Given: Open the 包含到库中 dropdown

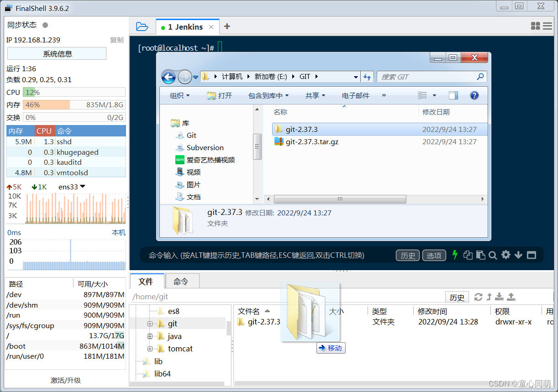Looking at the screenshot, I should click(x=268, y=95).
